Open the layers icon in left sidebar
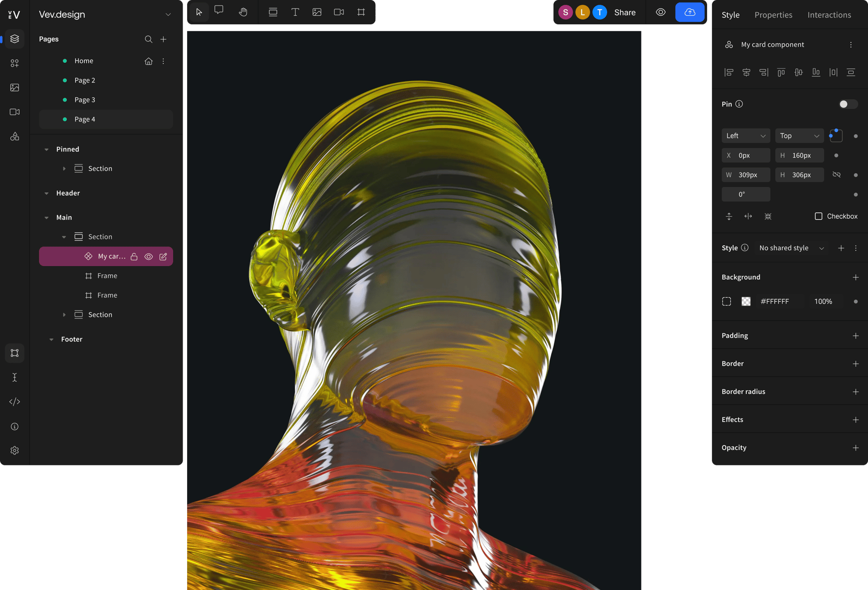This screenshot has width=868, height=590. 14,39
